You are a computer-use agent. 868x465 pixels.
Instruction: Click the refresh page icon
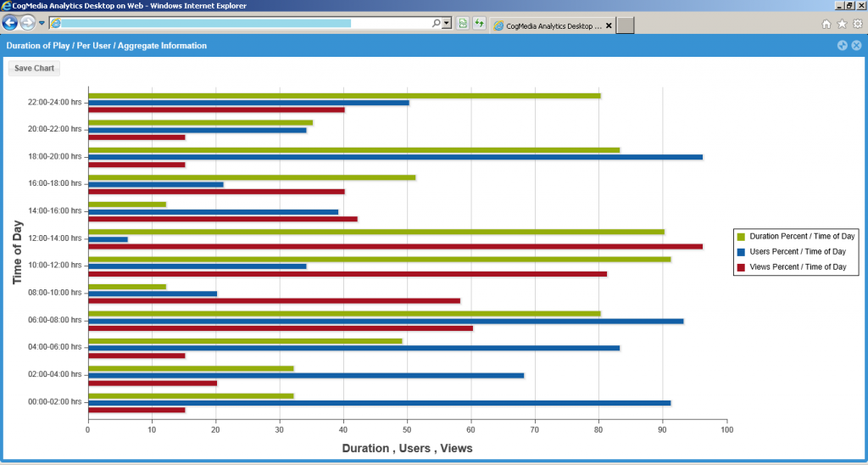pos(479,23)
